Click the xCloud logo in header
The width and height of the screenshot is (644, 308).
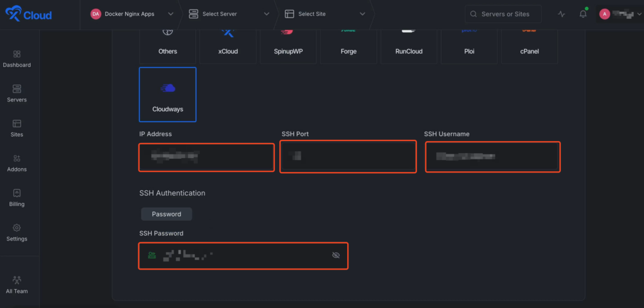point(29,14)
